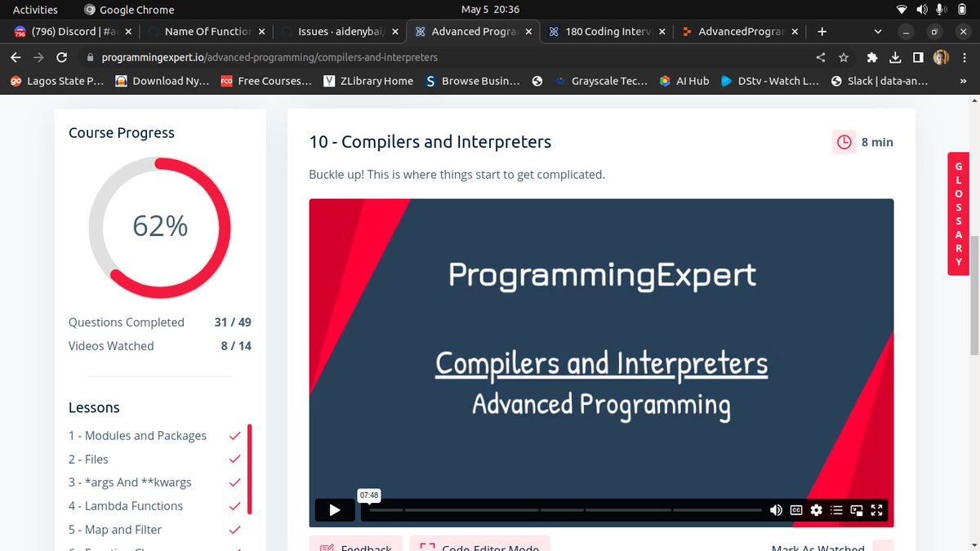
Task: Open video settings gear
Action: click(x=816, y=510)
